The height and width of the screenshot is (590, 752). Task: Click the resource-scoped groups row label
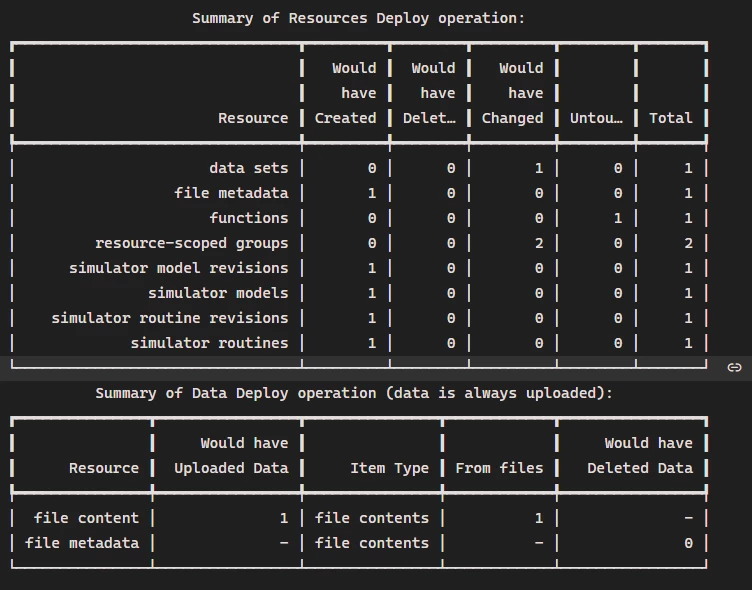coord(191,243)
